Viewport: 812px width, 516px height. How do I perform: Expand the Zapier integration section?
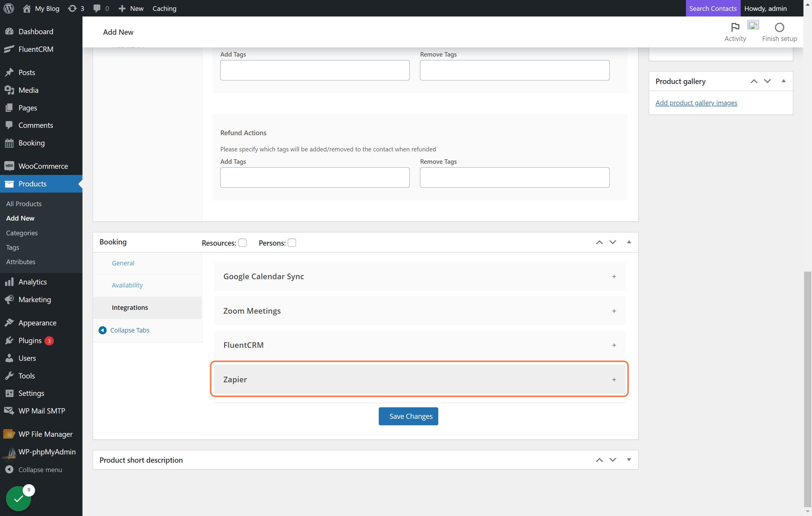[419, 379]
